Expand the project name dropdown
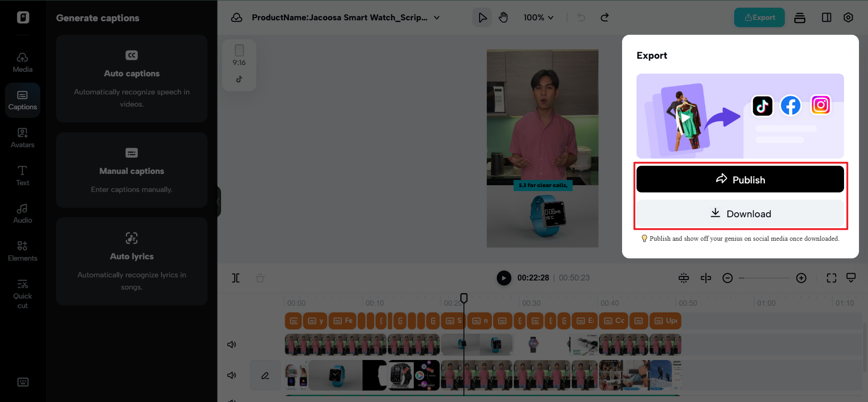This screenshot has width=868, height=402. tap(437, 18)
